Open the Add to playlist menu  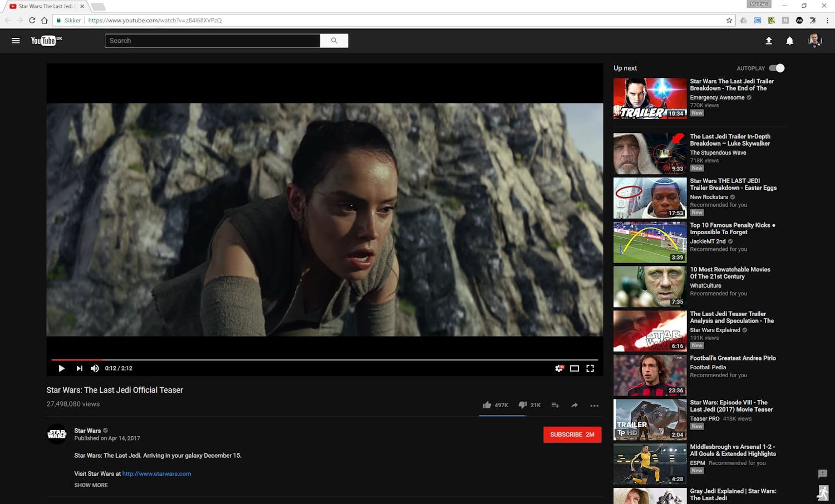coord(555,405)
